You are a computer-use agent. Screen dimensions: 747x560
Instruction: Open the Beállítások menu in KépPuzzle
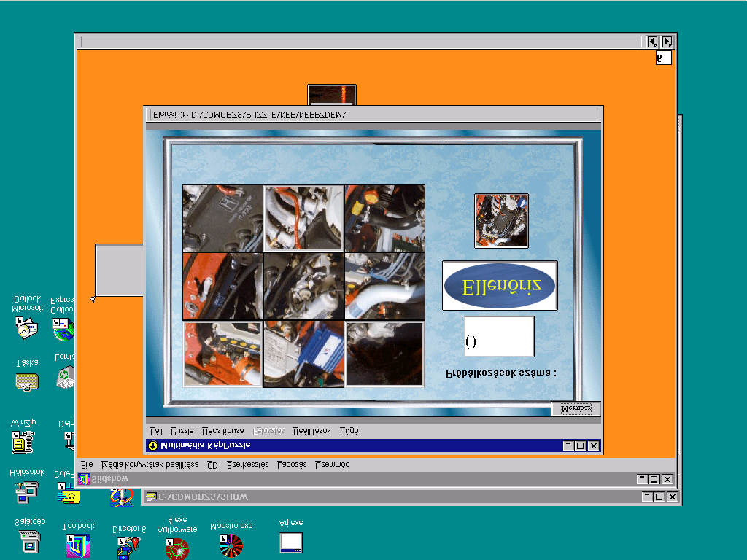[312, 431]
